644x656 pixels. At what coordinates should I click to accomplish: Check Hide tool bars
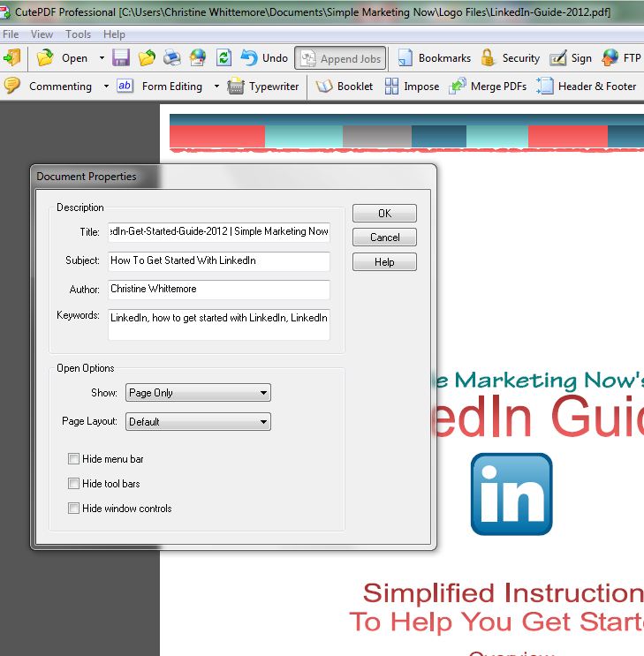[x=73, y=484]
